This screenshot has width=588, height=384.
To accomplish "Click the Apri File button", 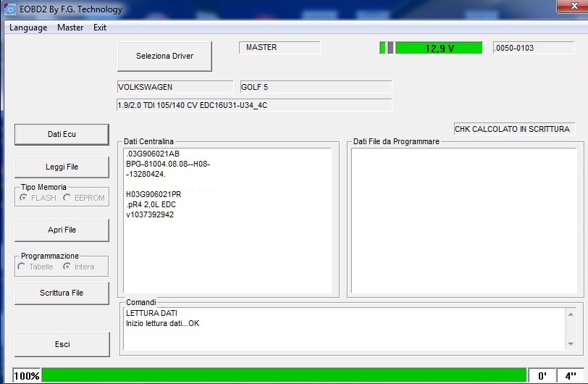I will [62, 230].
